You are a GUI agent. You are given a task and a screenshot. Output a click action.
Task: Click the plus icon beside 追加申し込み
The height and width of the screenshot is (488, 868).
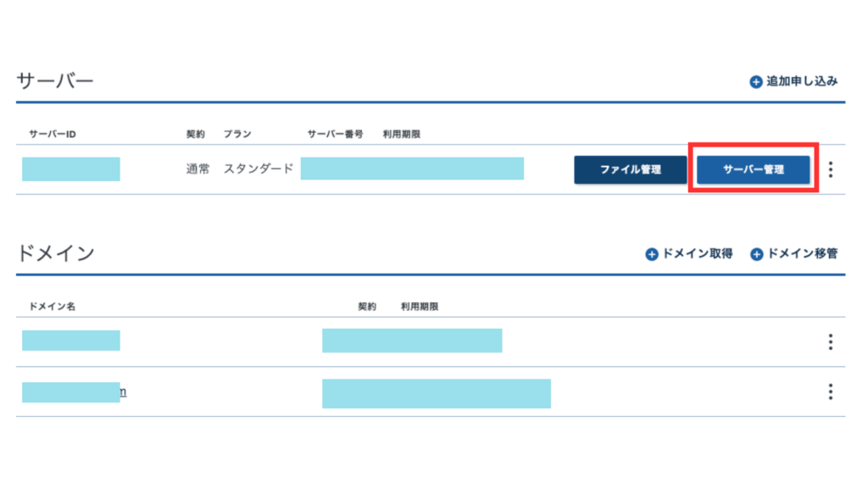(756, 82)
